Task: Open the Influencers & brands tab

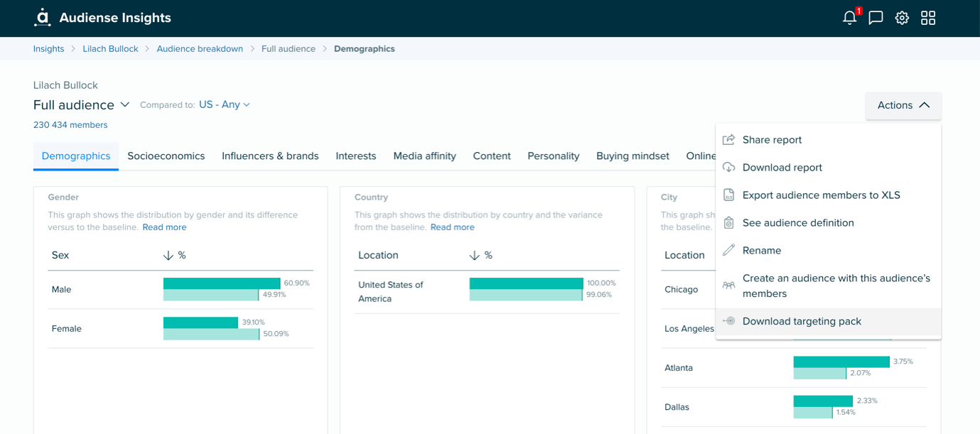Action: (270, 156)
